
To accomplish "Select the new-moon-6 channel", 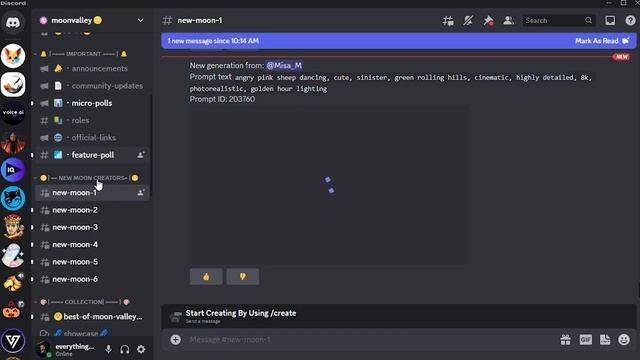I will point(92,279).
